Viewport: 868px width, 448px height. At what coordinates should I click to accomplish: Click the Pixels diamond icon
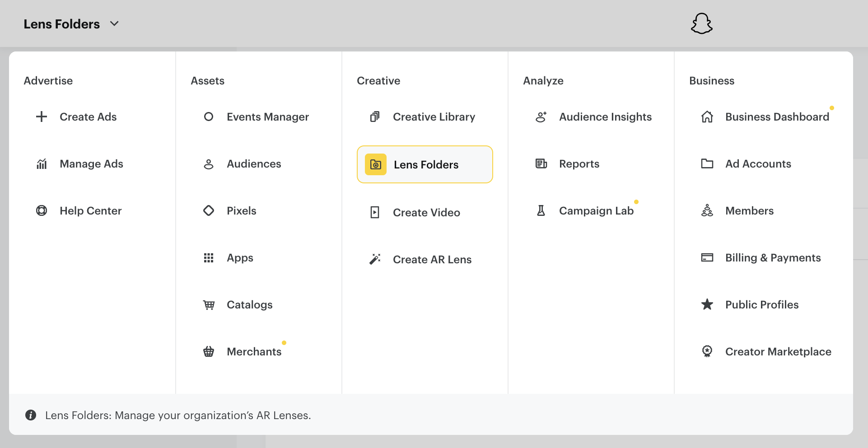point(209,210)
